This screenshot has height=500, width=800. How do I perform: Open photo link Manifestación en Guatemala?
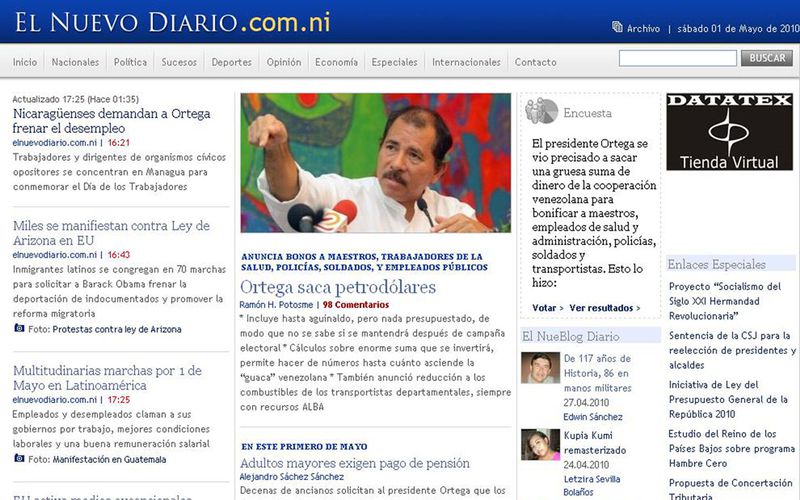pos(109,460)
